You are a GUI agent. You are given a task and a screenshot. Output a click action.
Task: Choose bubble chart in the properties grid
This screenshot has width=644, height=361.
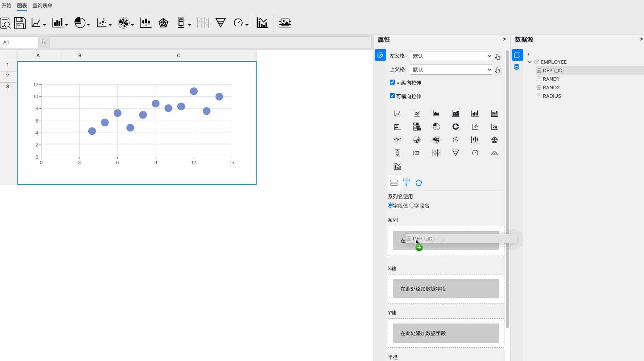494,127
